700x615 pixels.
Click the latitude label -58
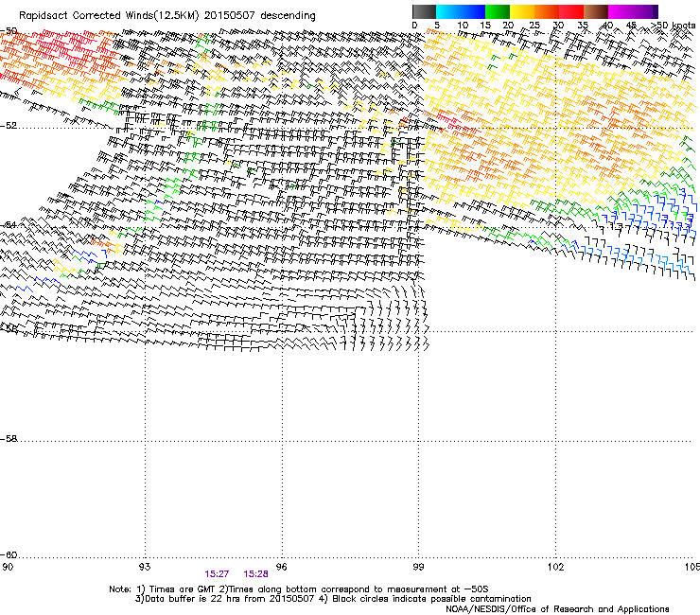pos(9,439)
